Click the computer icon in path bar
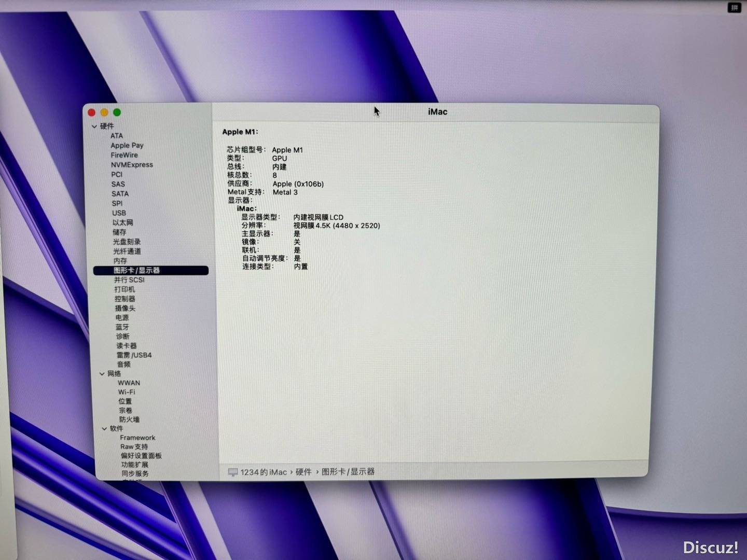 [233, 472]
